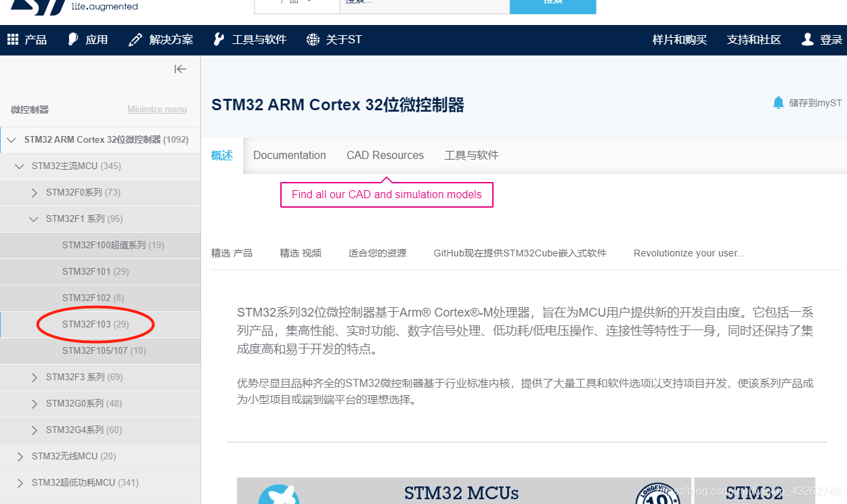Click the 解决方案 pencil icon
The image size is (847, 504).
pos(135,40)
